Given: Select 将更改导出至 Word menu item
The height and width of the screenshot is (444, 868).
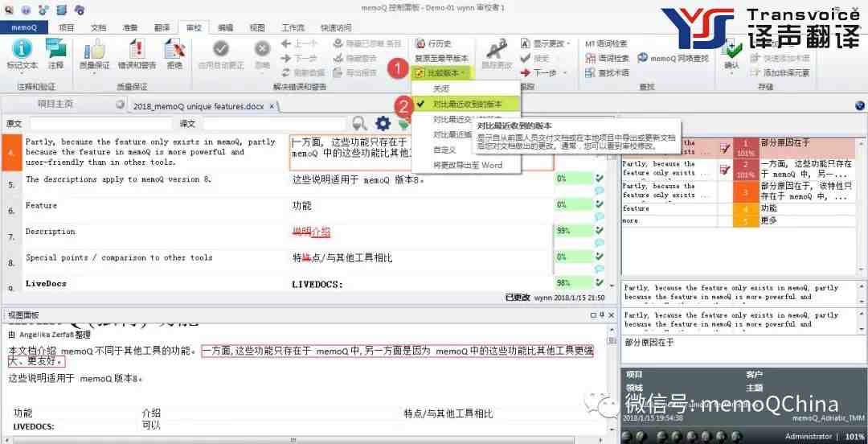Looking at the screenshot, I should pos(467,165).
